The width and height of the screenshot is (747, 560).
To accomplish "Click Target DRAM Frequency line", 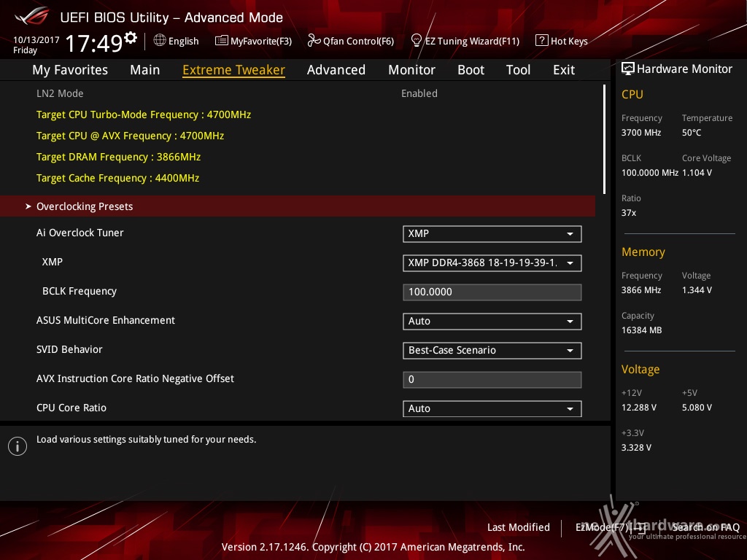I will pos(119,157).
